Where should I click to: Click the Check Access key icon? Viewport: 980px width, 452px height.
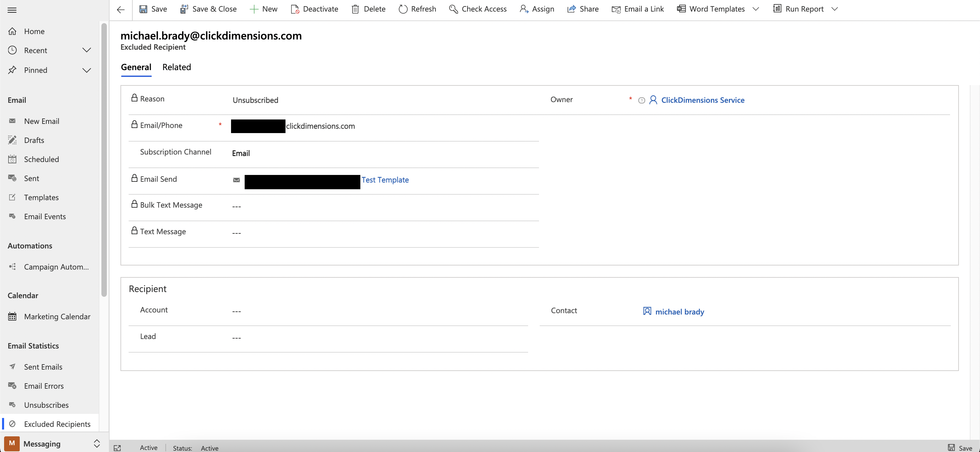(453, 9)
